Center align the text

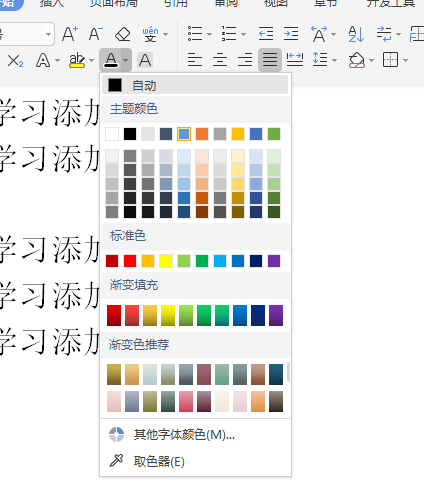(x=220, y=60)
